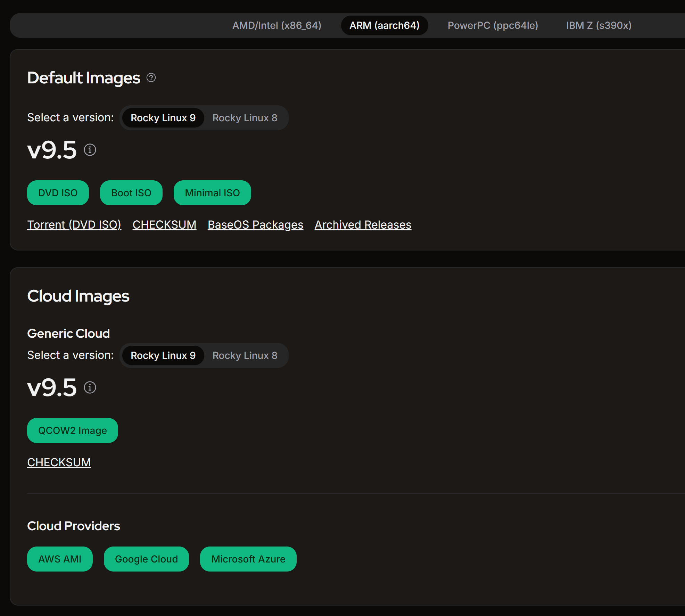Open the Archived Releases link

point(363,225)
